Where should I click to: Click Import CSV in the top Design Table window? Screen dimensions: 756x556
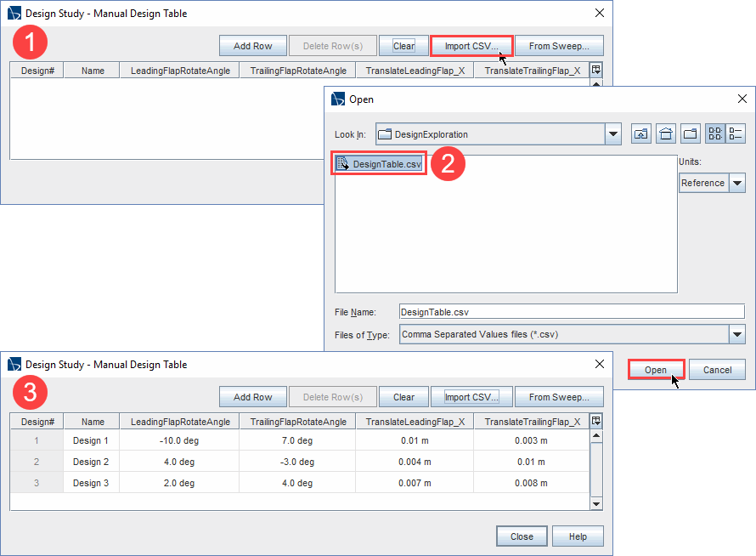point(471,46)
